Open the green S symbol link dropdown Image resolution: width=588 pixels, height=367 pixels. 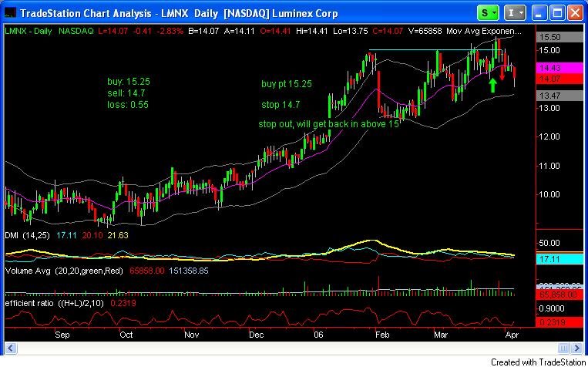coord(488,14)
